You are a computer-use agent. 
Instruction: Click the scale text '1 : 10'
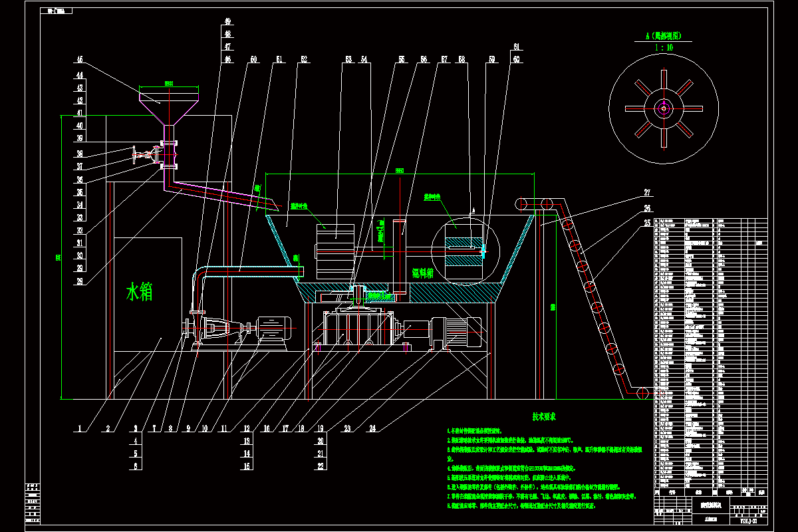click(x=663, y=48)
